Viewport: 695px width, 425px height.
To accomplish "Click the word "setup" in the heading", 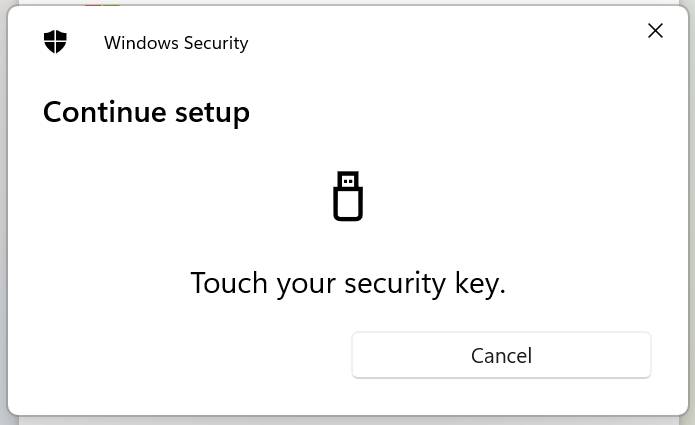I will click(x=212, y=114).
